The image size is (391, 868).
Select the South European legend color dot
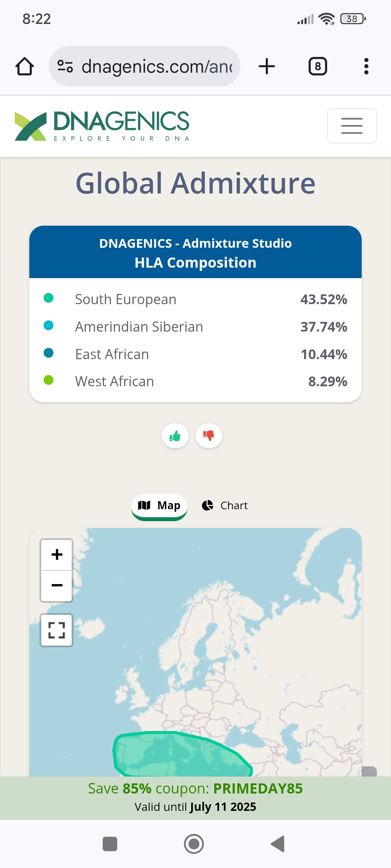click(49, 298)
